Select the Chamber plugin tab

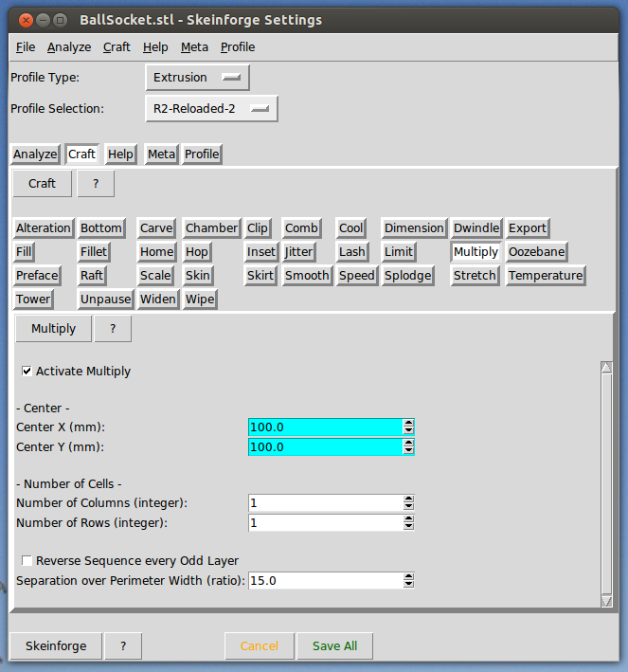tap(211, 228)
